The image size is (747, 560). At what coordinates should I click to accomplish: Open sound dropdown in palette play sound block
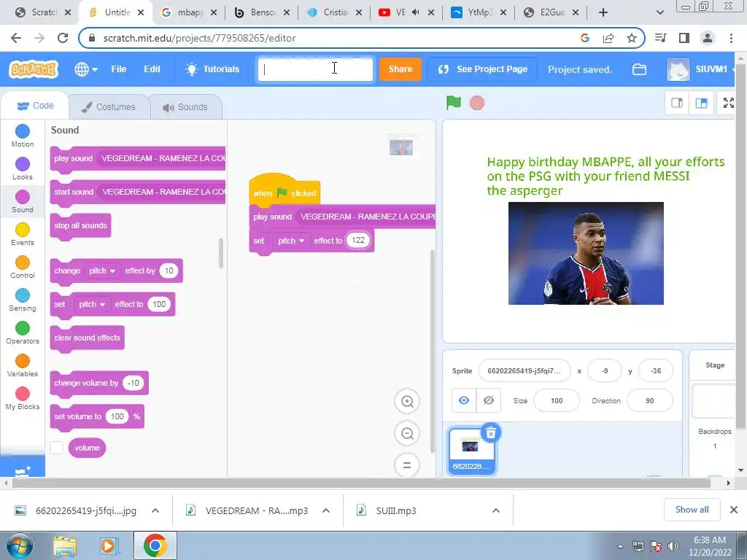(x=162, y=158)
